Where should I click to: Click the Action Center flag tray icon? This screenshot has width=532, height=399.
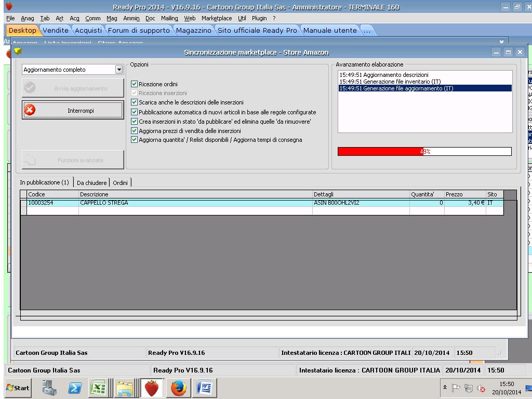tap(456, 388)
